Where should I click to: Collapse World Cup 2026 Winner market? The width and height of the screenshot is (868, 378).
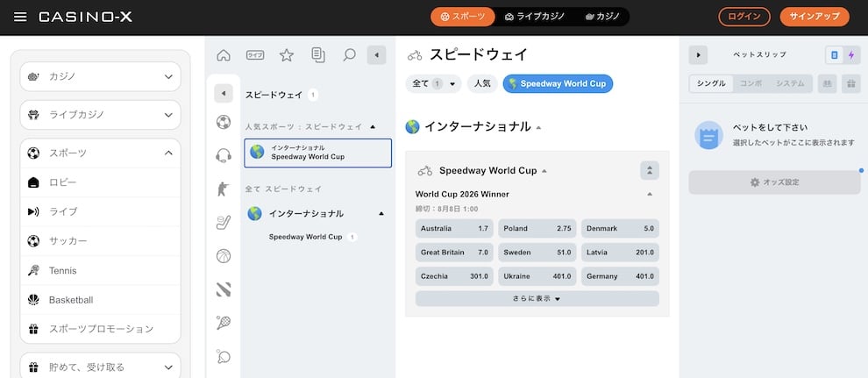(x=650, y=194)
